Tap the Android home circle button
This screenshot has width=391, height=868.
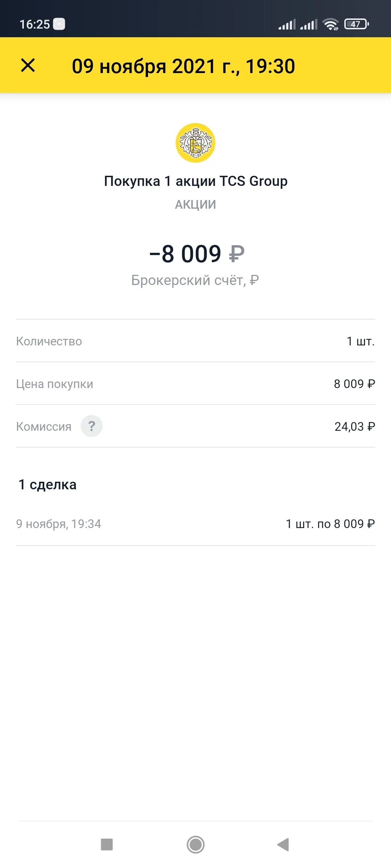pos(195,845)
